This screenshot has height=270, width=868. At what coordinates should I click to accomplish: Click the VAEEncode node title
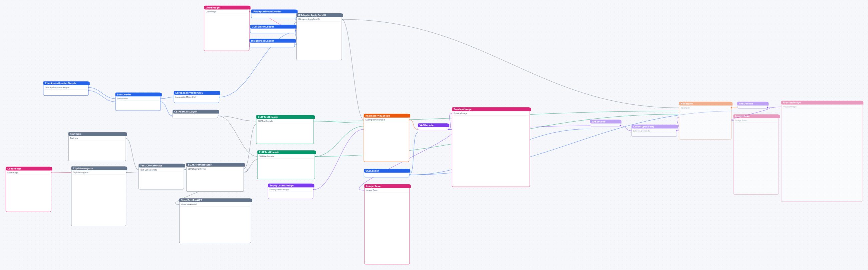coord(606,122)
